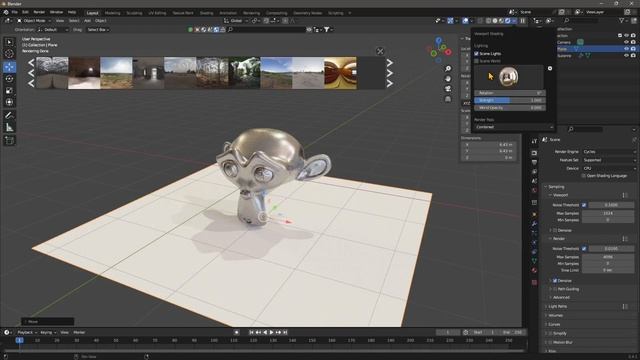Screen dimensions: 640x360
Task: Adjust the World Opacity slider
Action: 509,108
